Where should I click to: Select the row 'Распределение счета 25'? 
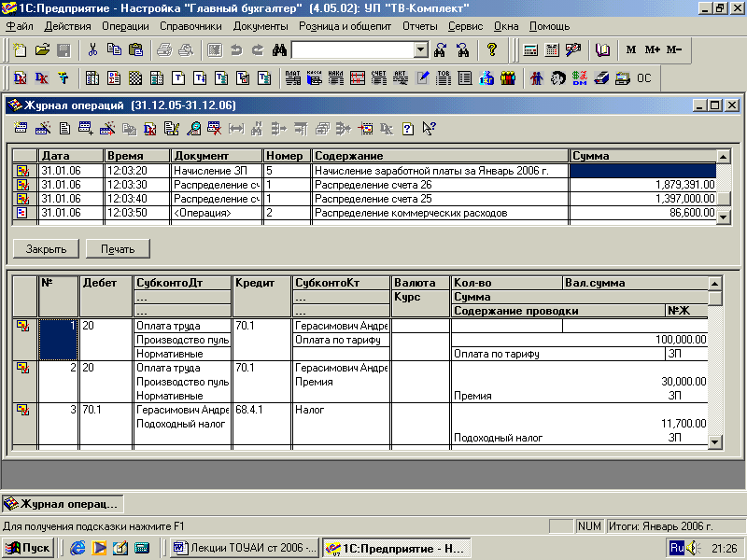[364, 199]
